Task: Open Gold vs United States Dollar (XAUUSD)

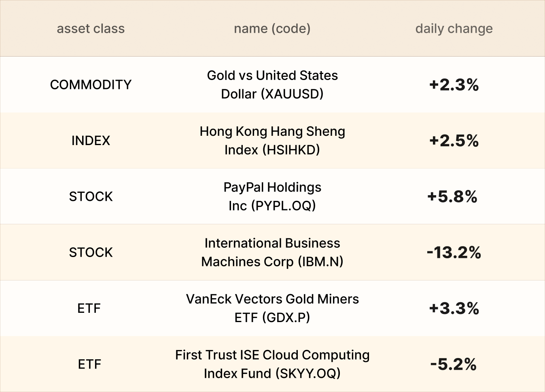Action: [x=272, y=85]
